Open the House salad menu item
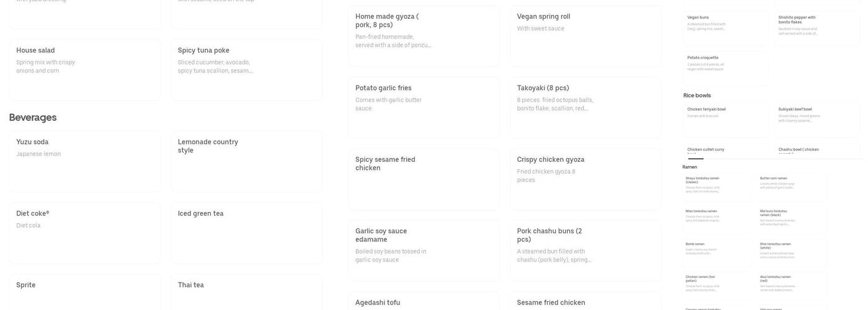The width and height of the screenshot is (868, 310). 85,69
